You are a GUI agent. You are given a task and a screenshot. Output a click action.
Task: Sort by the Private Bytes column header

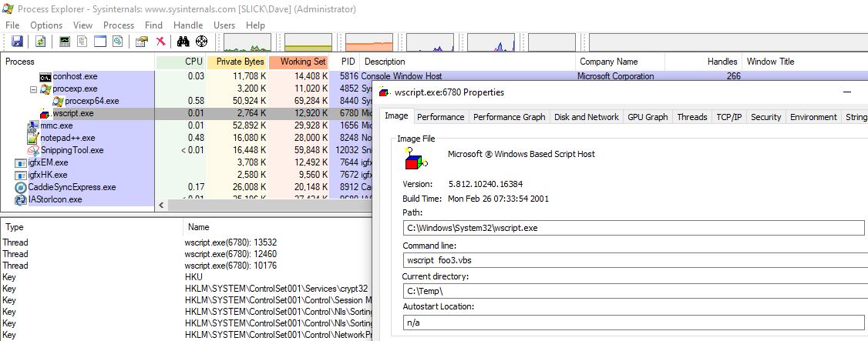[237, 62]
